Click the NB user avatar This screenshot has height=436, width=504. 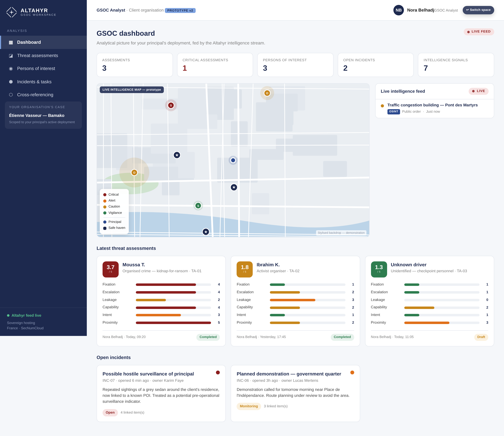398,10
